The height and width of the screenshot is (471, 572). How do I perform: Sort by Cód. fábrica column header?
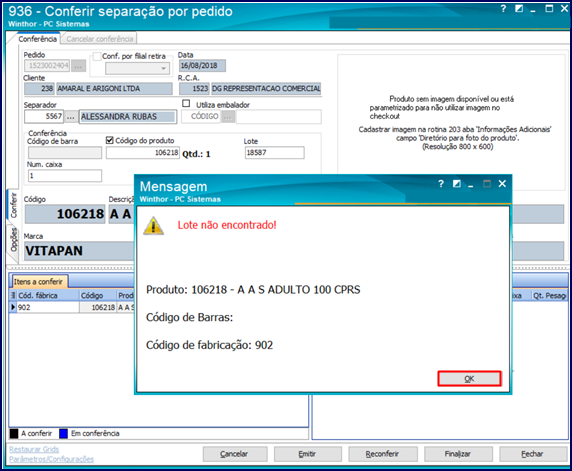(x=48, y=296)
